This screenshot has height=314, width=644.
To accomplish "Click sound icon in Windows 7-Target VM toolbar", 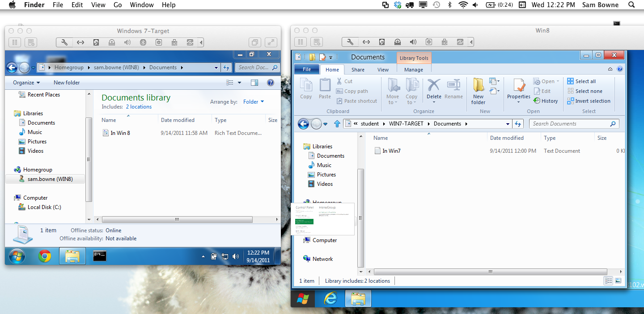I will (127, 42).
